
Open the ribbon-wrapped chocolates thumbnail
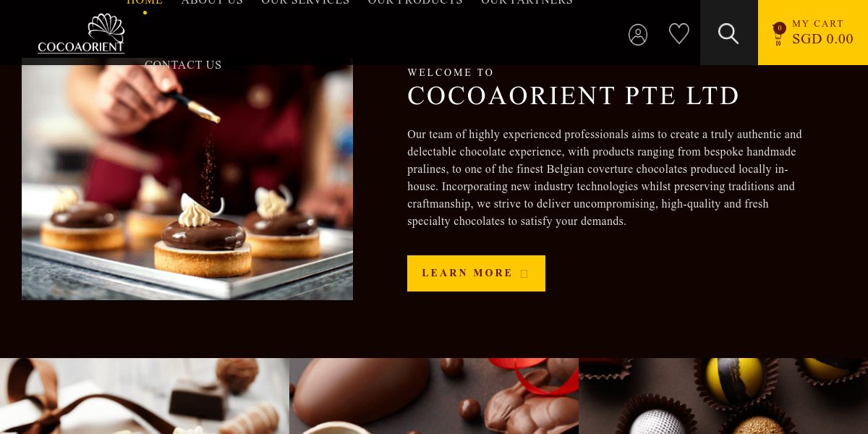pyautogui.click(x=145, y=396)
